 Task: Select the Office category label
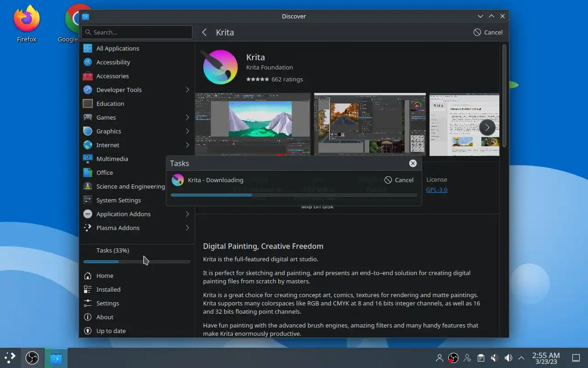(x=105, y=172)
